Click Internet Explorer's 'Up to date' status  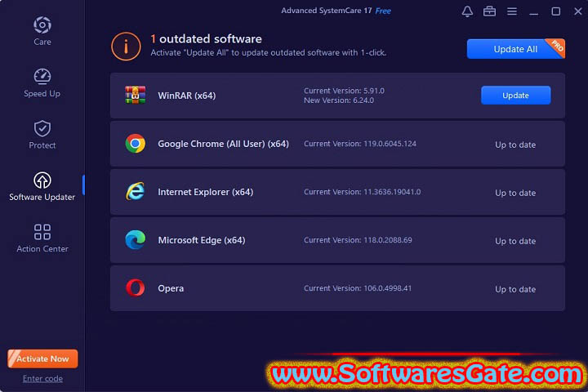[x=515, y=193]
